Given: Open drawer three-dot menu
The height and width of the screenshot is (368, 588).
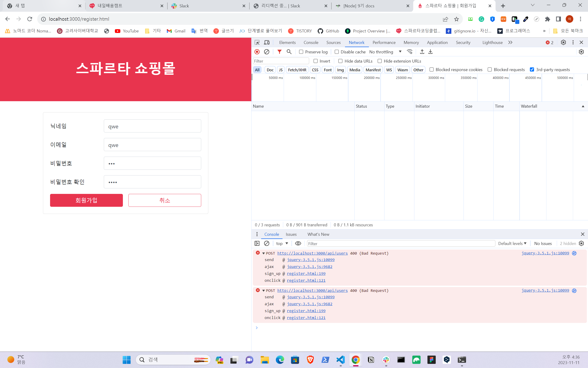Looking at the screenshot, I should pyautogui.click(x=257, y=234).
